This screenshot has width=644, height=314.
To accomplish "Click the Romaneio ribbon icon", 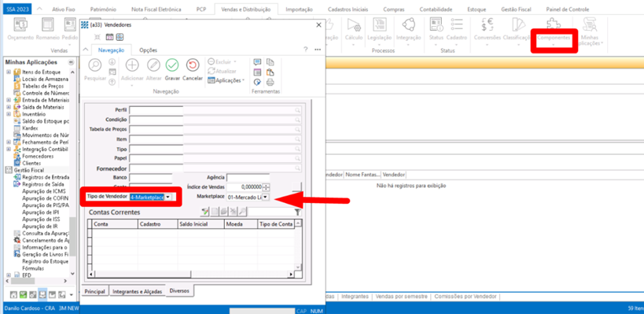I will pyautogui.click(x=48, y=24).
